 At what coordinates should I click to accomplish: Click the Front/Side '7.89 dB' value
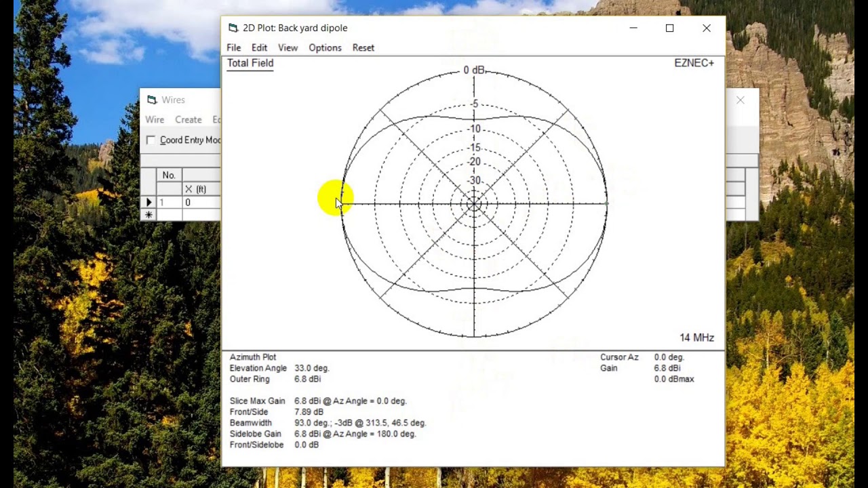(x=309, y=412)
